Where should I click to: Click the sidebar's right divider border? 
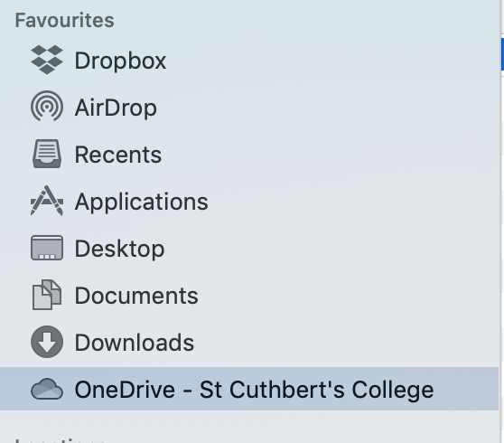[x=499, y=221]
